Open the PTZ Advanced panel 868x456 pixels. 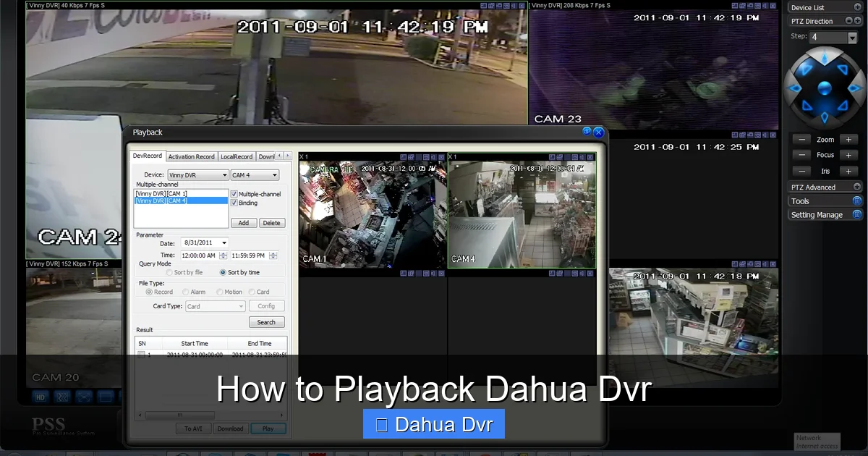(823, 187)
